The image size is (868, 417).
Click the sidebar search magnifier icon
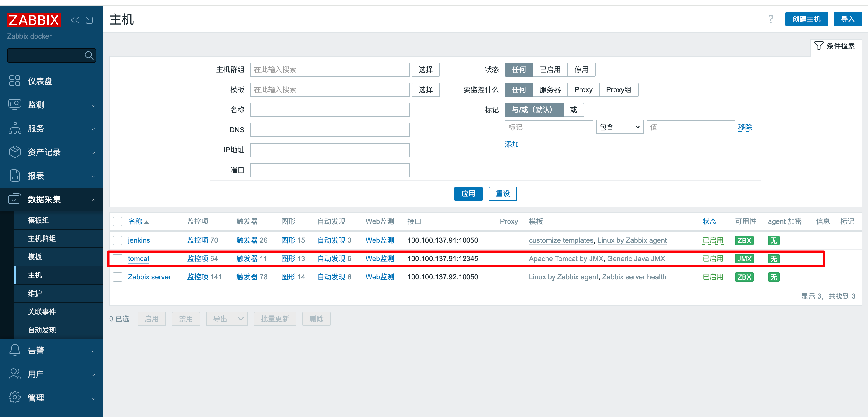tap(89, 55)
